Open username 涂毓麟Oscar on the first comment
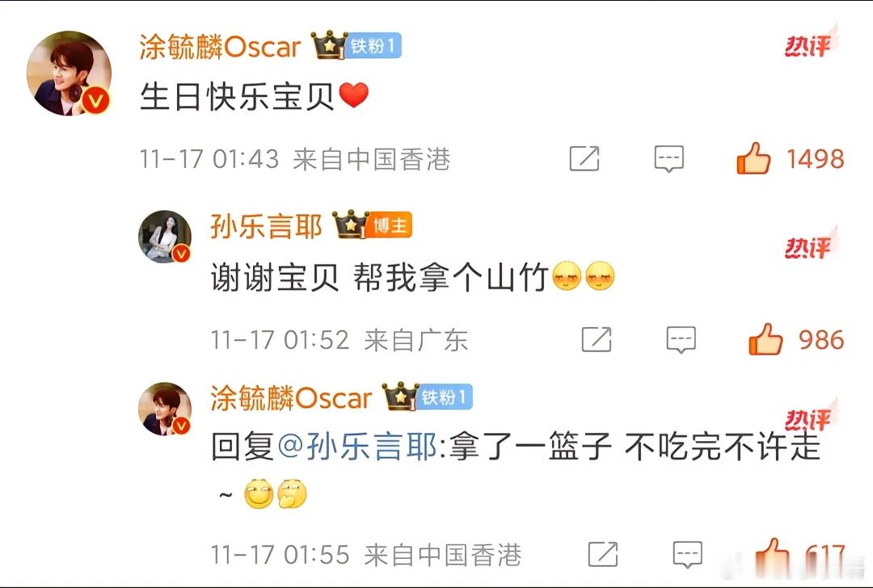The height and width of the screenshot is (588, 873). 220,47
